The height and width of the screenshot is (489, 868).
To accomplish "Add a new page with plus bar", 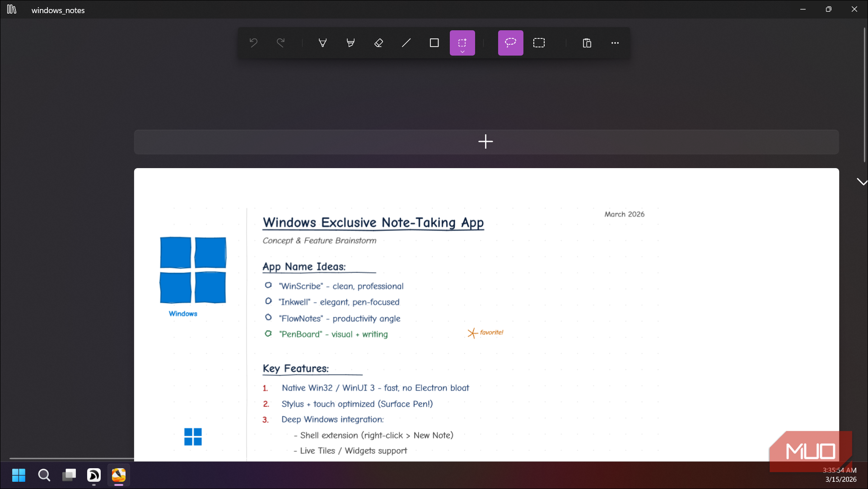I will point(486,142).
